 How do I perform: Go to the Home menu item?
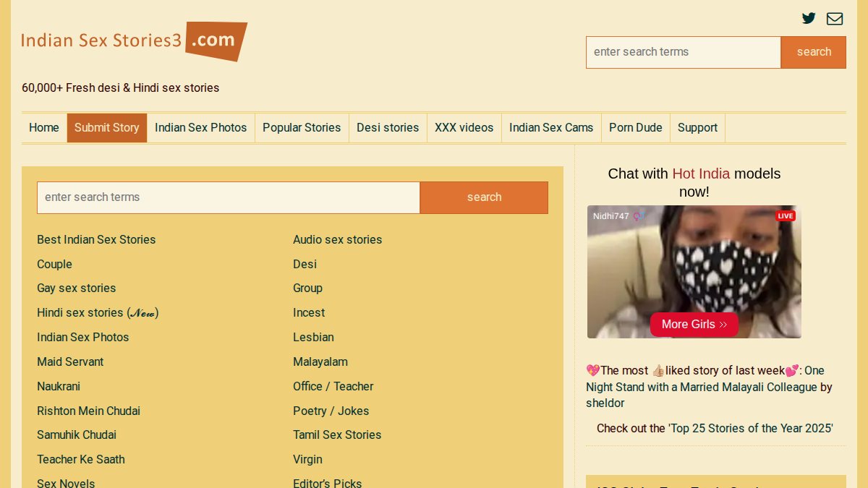(44, 128)
